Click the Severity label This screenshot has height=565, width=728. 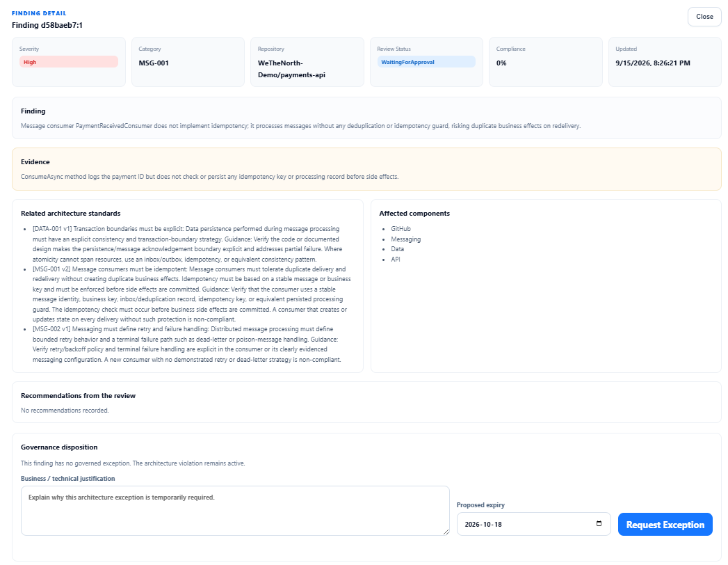[x=29, y=49]
